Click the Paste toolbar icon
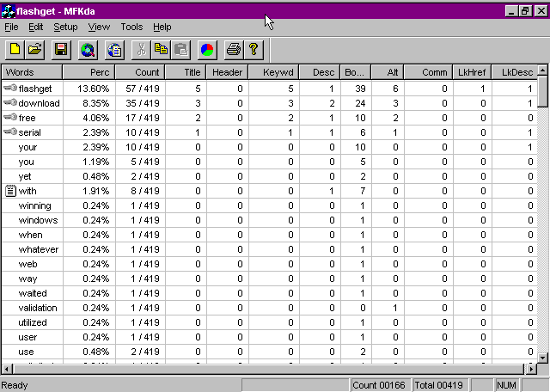 coord(181,50)
